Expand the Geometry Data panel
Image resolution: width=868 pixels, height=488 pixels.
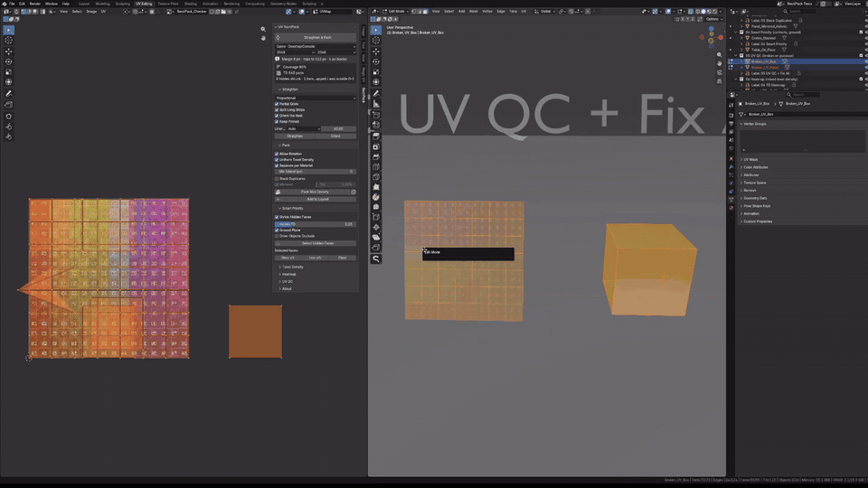click(x=754, y=198)
